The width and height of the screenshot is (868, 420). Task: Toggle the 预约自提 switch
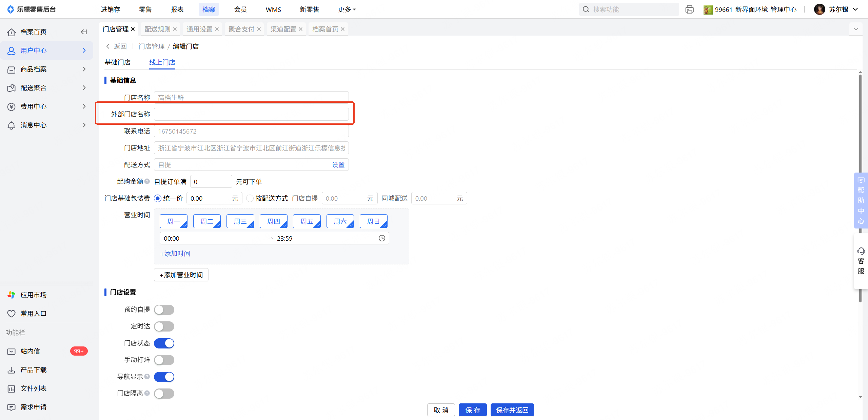164,309
